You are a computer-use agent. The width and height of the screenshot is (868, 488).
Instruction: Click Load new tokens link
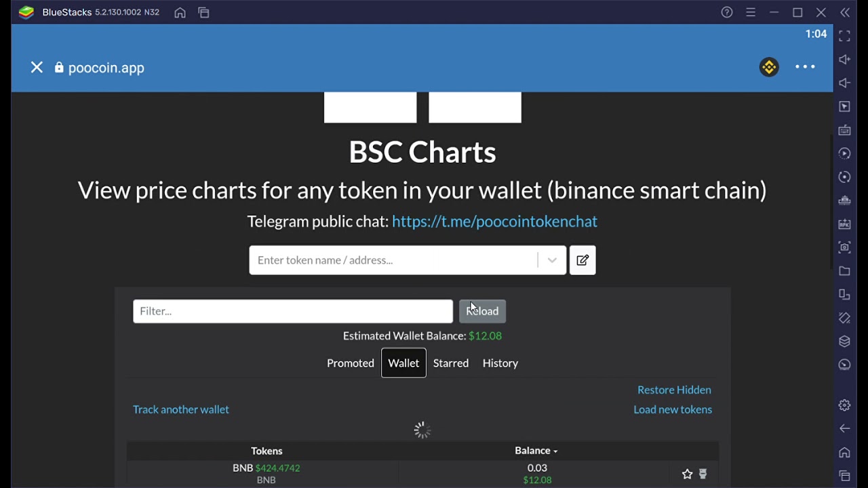(673, 409)
